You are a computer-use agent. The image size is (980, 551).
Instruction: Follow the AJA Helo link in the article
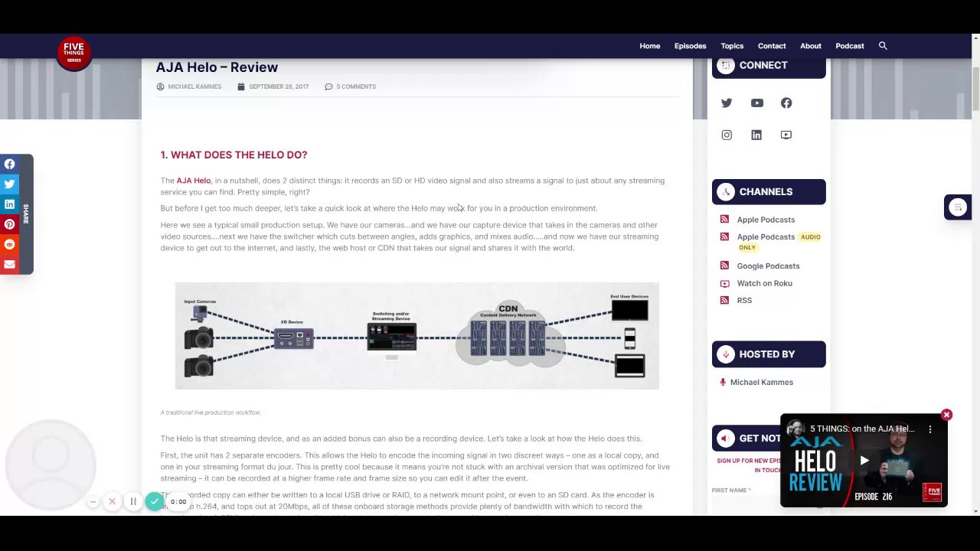coord(193,181)
